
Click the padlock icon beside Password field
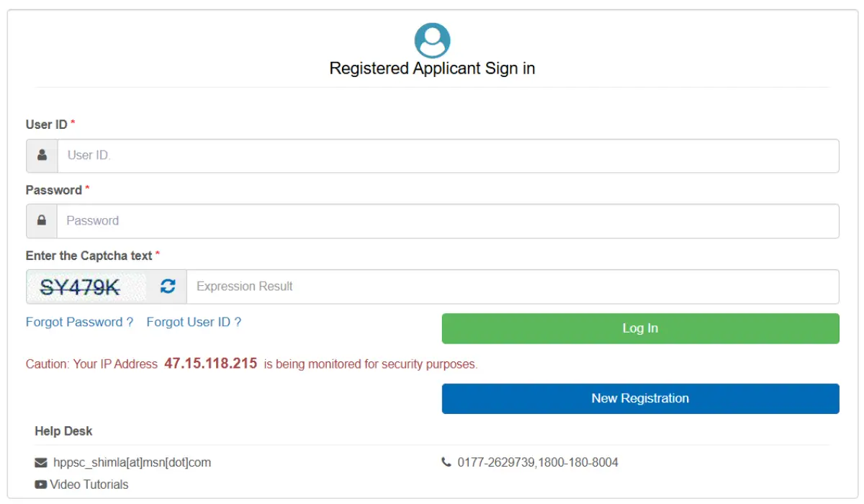coord(41,220)
